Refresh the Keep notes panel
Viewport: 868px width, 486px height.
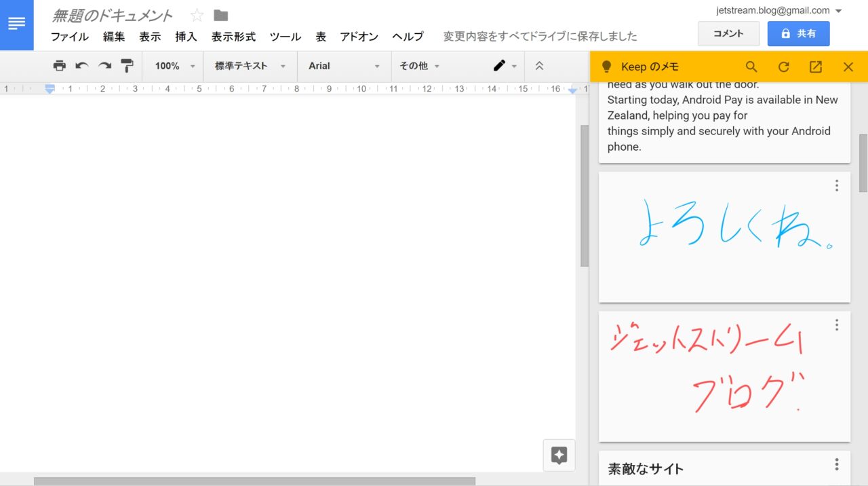pyautogui.click(x=783, y=67)
